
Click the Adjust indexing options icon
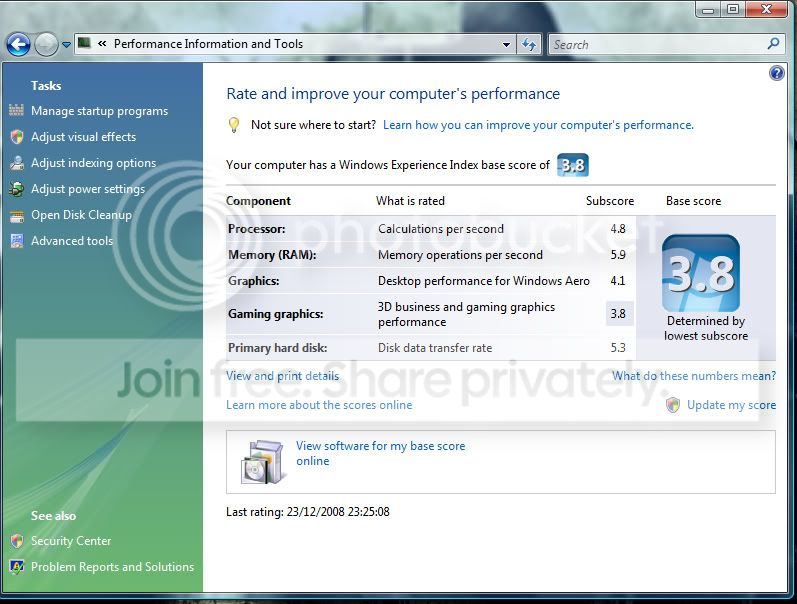[17, 163]
